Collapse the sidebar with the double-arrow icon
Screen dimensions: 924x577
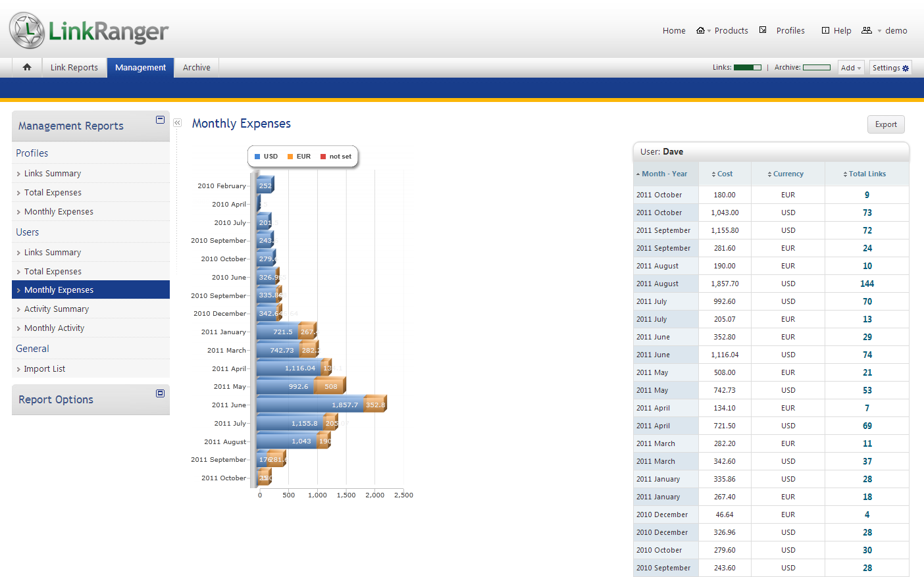tap(177, 123)
